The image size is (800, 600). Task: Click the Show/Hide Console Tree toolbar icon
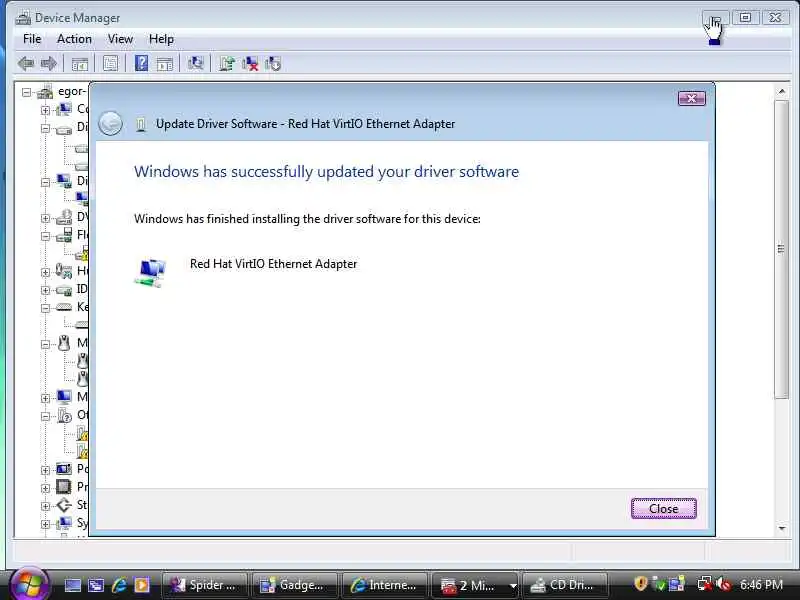80,64
